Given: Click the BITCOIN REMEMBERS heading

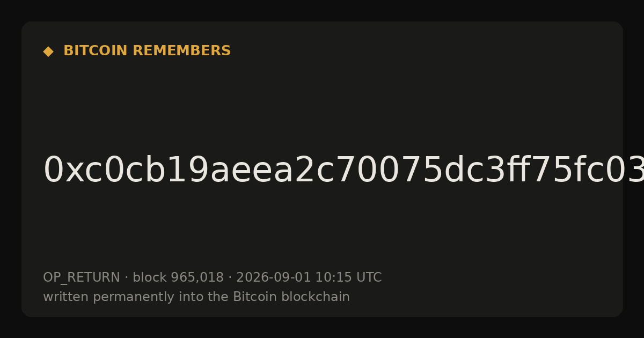Looking at the screenshot, I should (x=147, y=51).
